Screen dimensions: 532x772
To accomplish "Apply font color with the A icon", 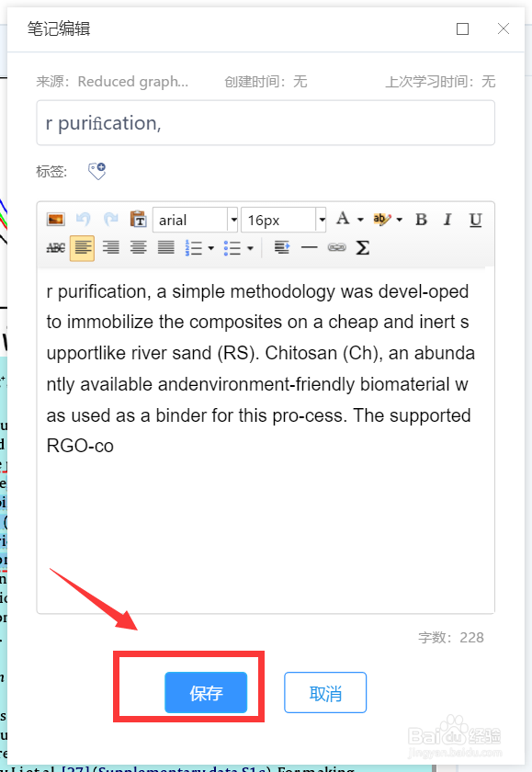I will point(343,219).
